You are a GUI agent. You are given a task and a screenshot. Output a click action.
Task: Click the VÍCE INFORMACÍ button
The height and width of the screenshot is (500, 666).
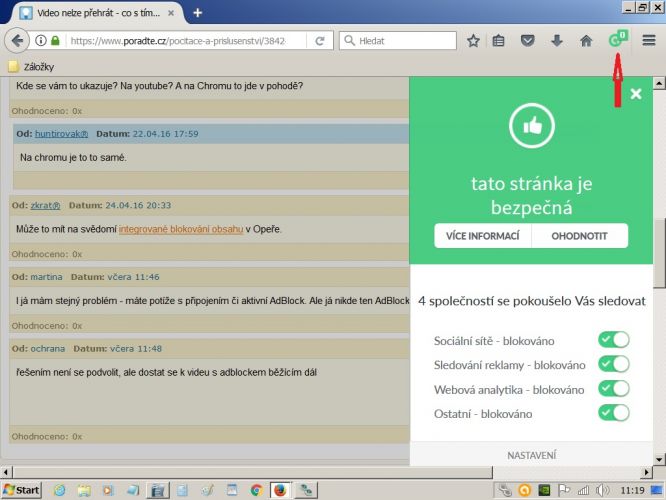[x=483, y=236]
